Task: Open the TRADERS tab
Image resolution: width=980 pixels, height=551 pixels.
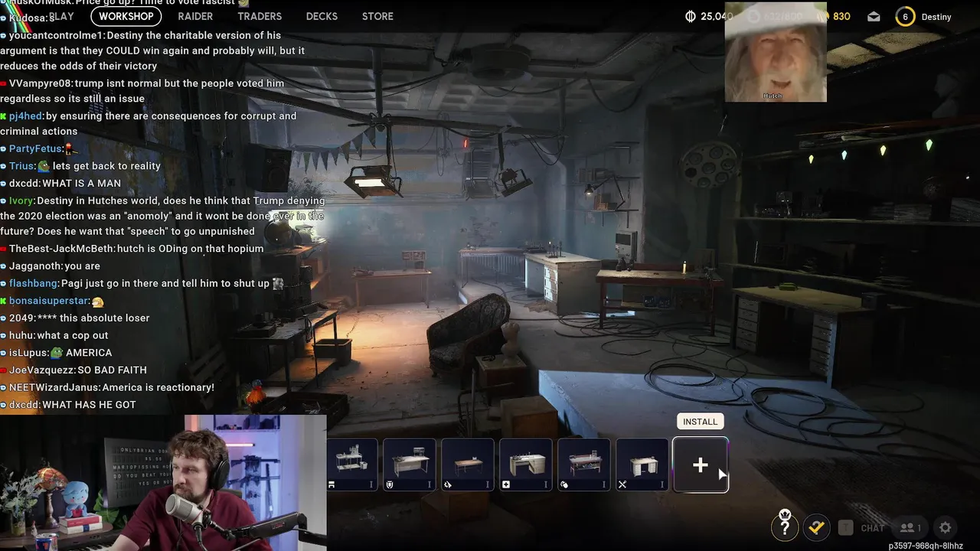Action: [260, 16]
